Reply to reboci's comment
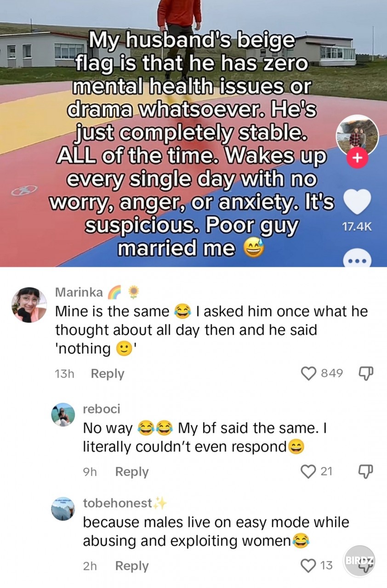This screenshot has width=387, height=588. (132, 471)
